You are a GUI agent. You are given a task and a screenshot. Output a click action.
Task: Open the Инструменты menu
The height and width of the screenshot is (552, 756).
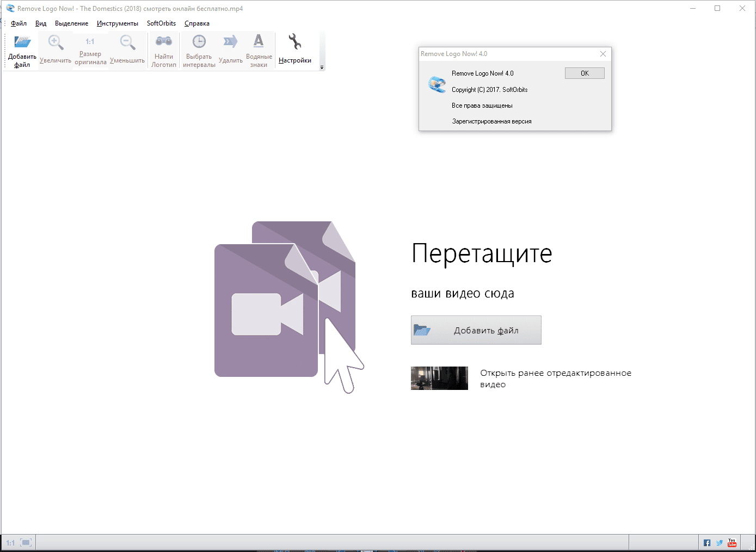pyautogui.click(x=118, y=23)
